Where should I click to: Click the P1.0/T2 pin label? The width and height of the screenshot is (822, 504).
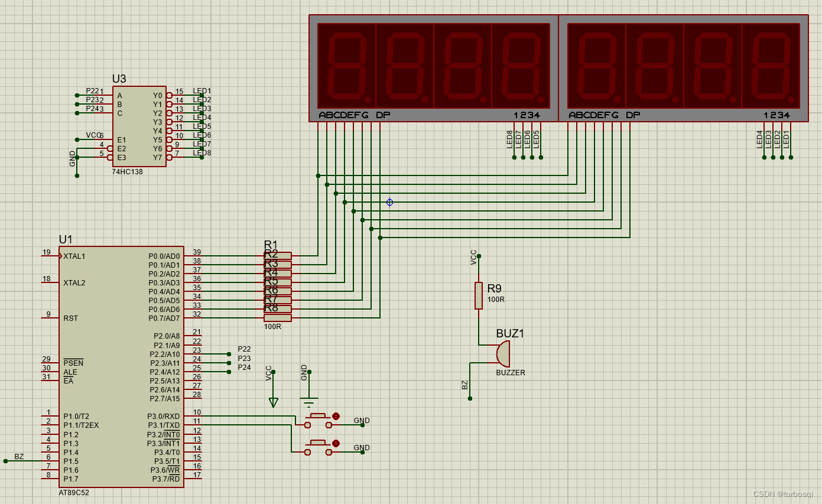click(x=76, y=417)
